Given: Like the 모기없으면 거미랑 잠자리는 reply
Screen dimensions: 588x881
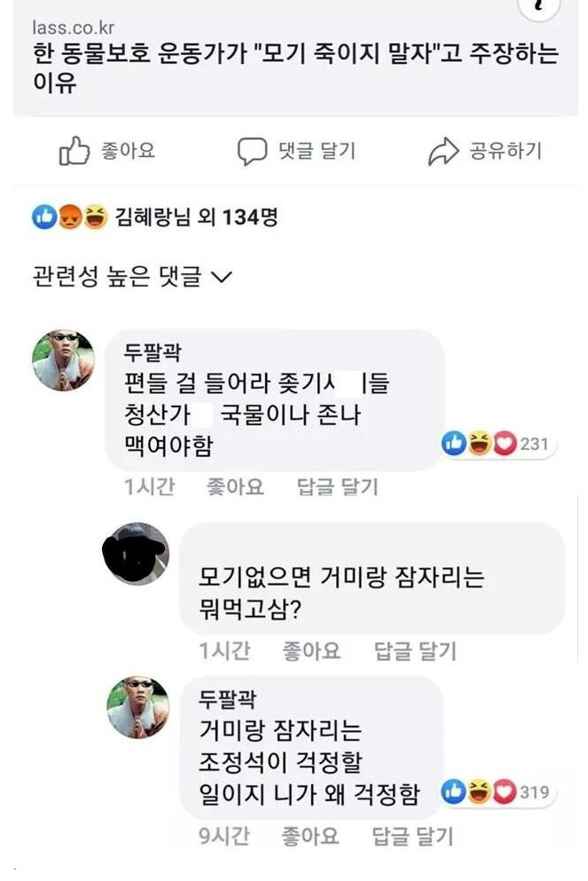Looking at the screenshot, I should tap(311, 651).
